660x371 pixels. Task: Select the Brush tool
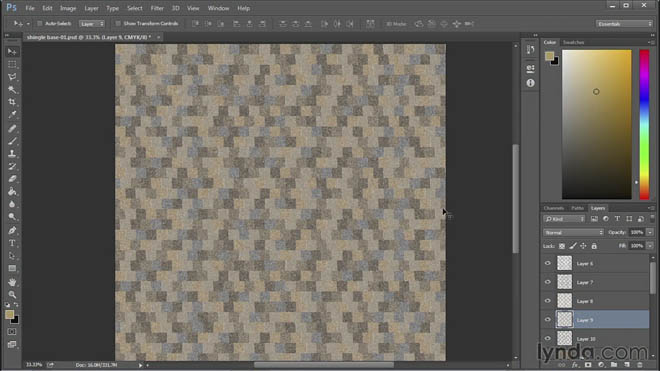[12, 141]
